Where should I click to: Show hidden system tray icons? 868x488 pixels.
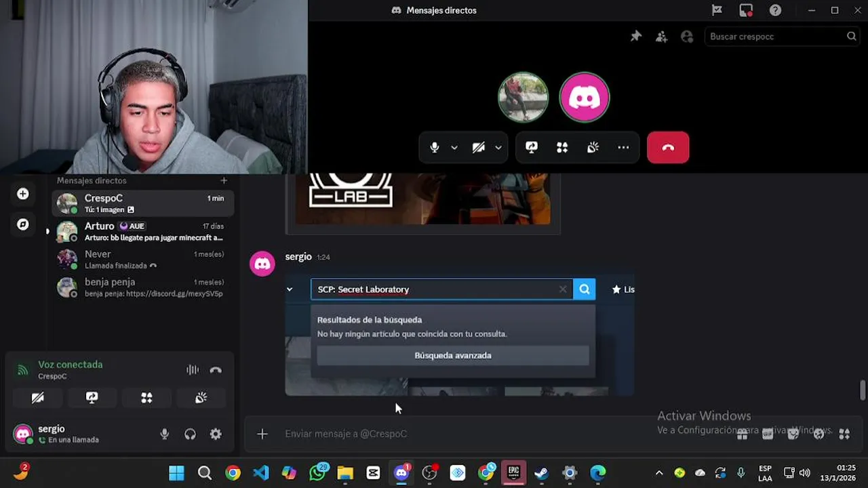click(x=658, y=473)
